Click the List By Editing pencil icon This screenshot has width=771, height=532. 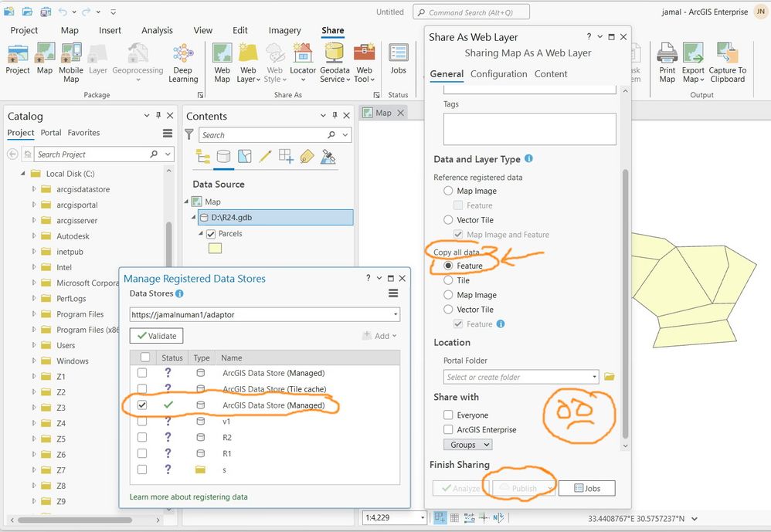266,157
